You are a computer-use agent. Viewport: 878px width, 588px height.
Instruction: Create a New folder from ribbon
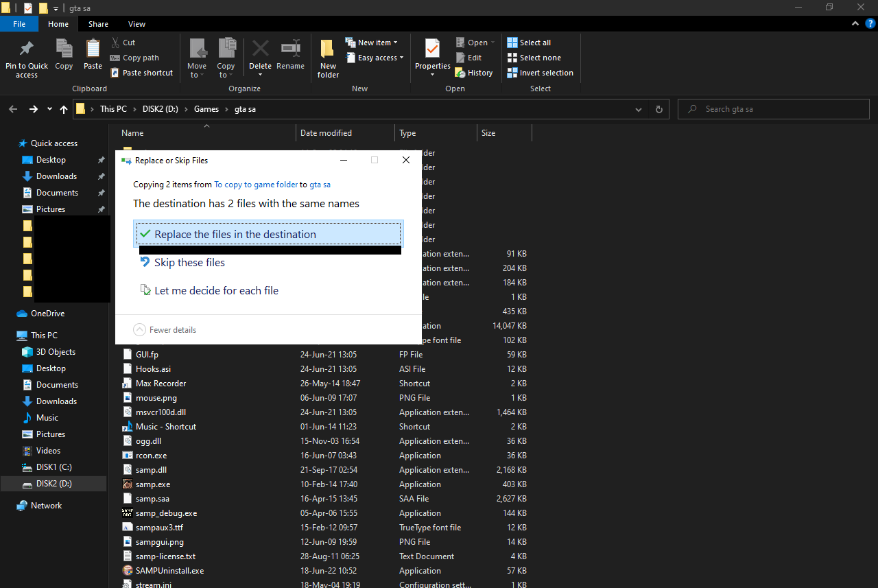(328, 58)
